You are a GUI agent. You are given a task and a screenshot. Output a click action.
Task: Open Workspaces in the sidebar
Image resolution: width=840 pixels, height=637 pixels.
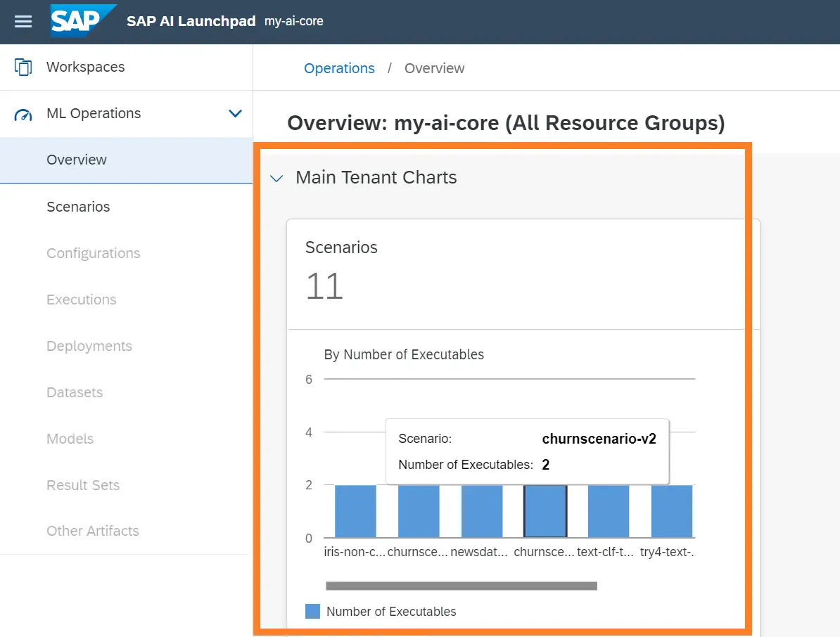[127, 67]
